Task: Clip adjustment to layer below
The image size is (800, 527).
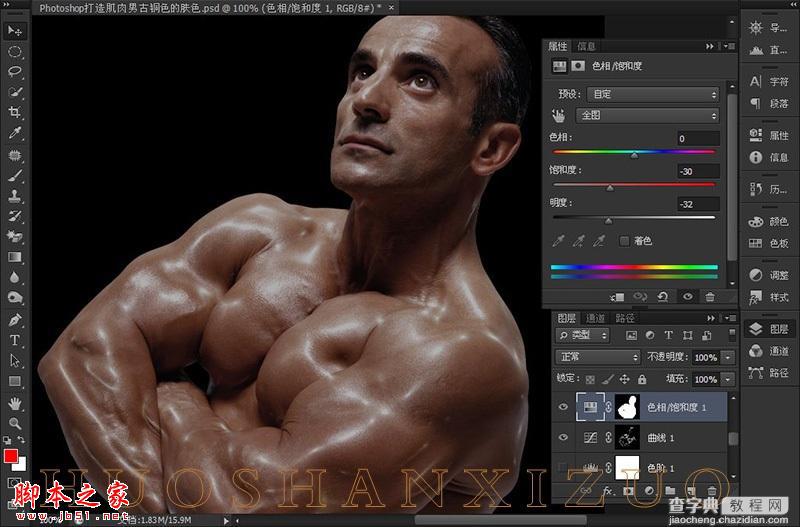Action: [617, 296]
